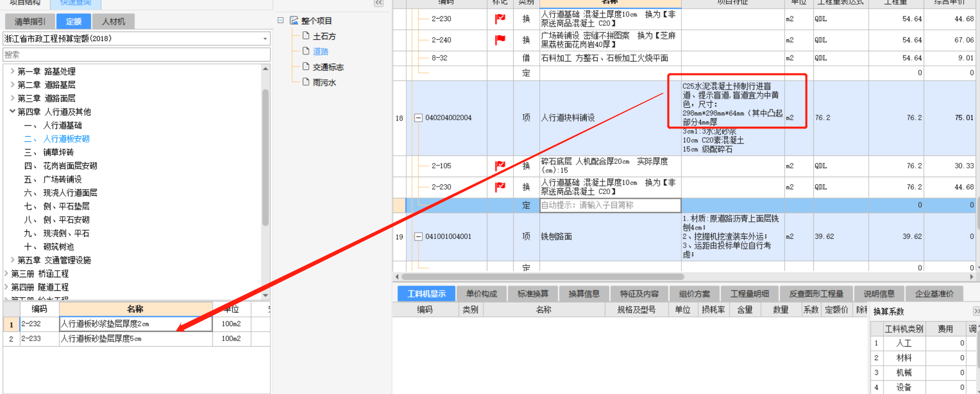This screenshot has height=394, width=980.
Task: Click document icon beside 雨污水
Action: (306, 82)
